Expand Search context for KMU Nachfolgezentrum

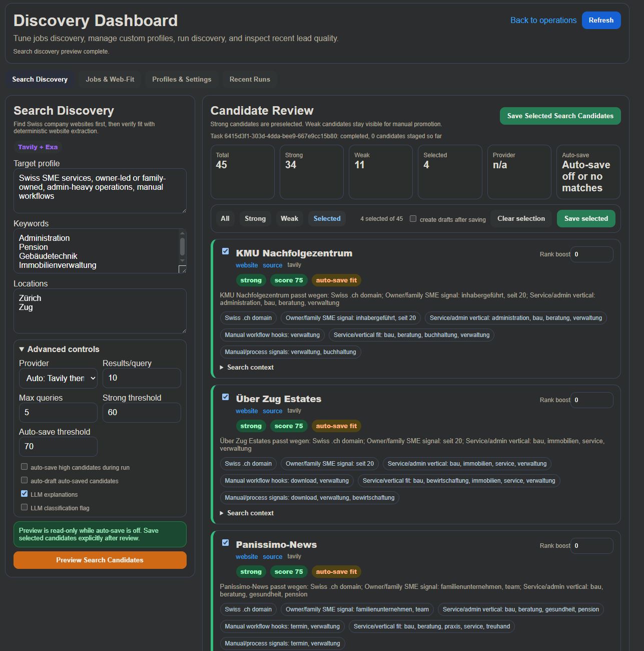[x=247, y=367]
